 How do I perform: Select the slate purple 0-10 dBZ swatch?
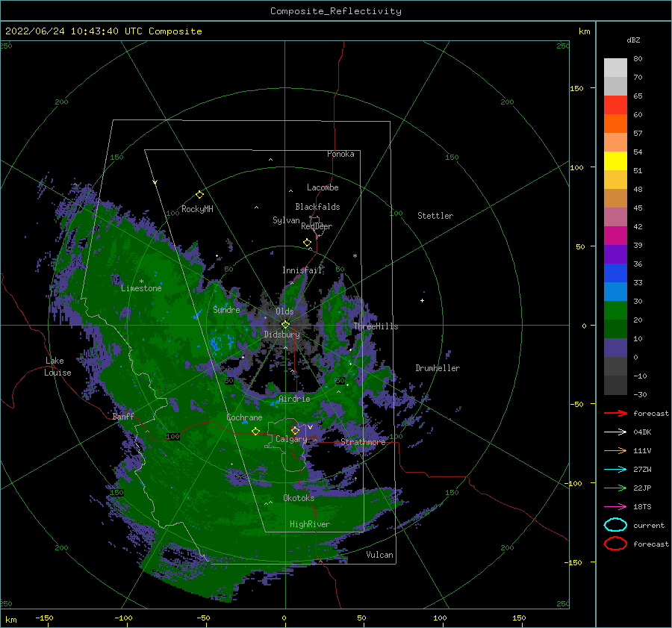615,348
